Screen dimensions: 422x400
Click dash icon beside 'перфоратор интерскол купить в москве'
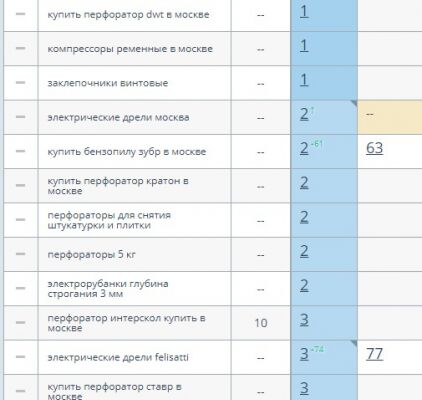[20, 322]
